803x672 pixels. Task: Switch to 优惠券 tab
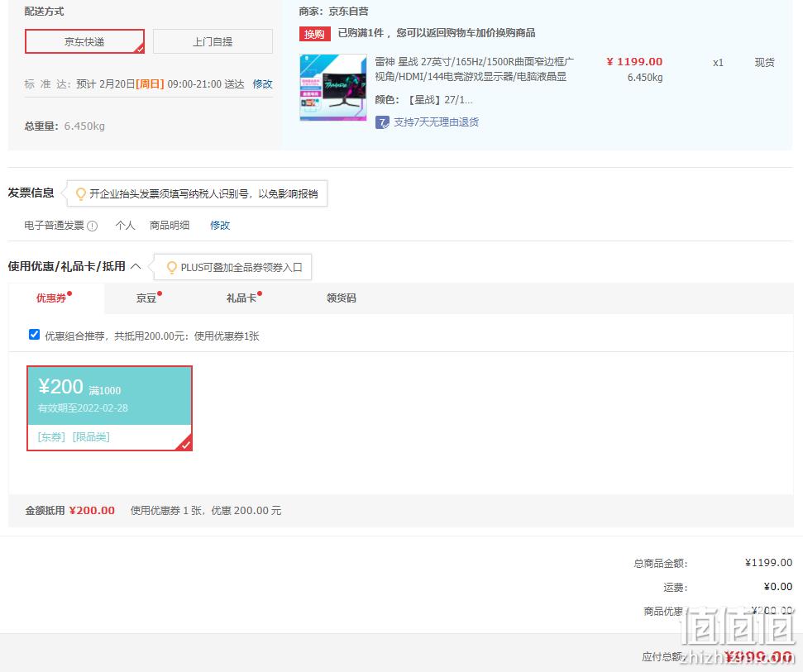pos(51,298)
